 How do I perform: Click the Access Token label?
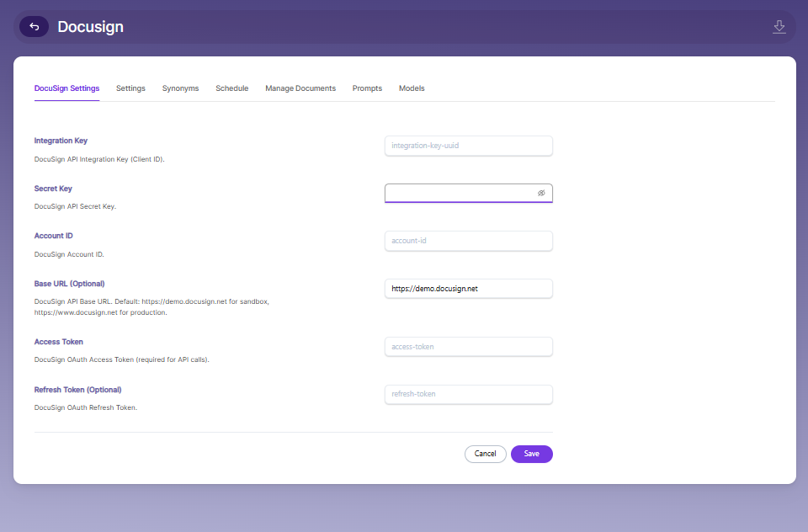(x=59, y=342)
